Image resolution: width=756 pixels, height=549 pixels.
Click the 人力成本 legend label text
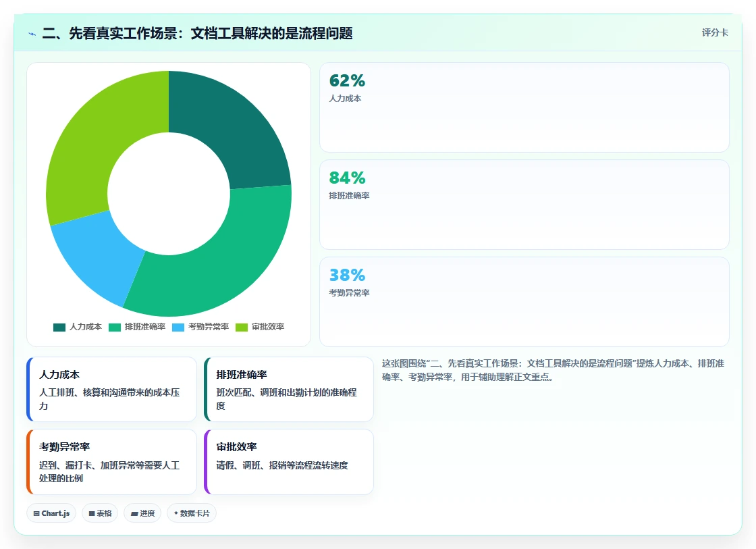tap(86, 327)
